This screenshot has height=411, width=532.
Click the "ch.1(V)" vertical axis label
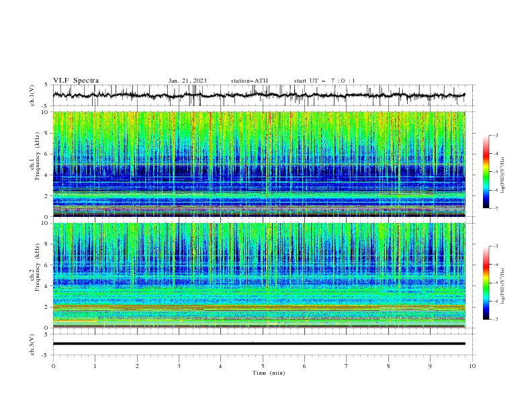(x=32, y=95)
